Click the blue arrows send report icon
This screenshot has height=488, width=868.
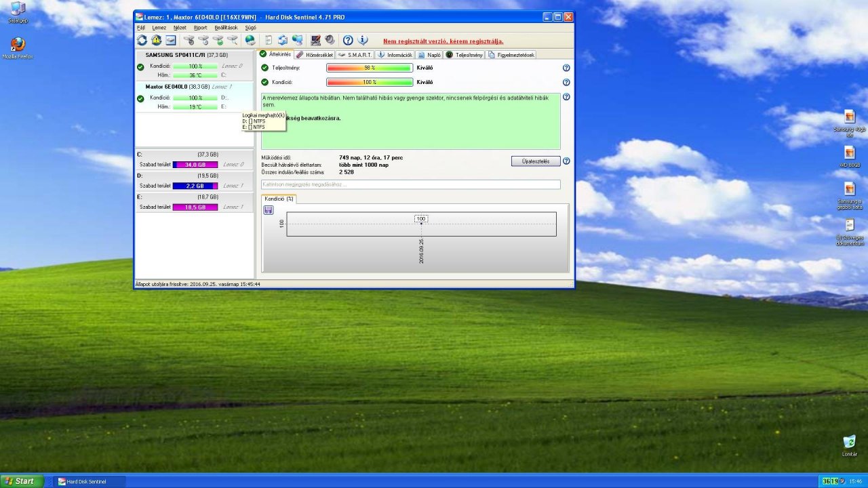[x=283, y=41]
